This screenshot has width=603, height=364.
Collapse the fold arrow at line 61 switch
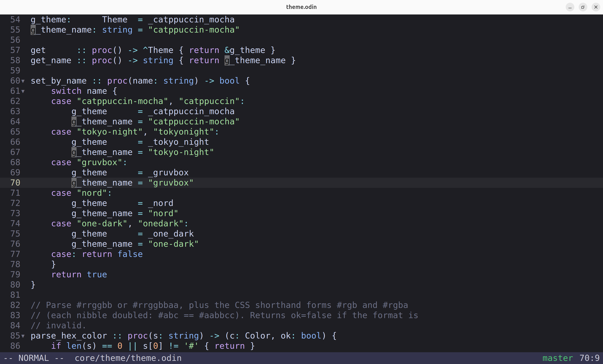(23, 91)
